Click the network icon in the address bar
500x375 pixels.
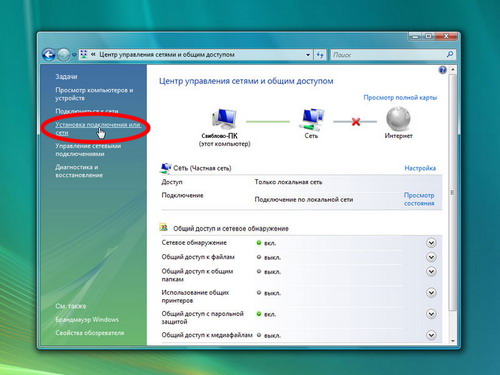(84, 54)
